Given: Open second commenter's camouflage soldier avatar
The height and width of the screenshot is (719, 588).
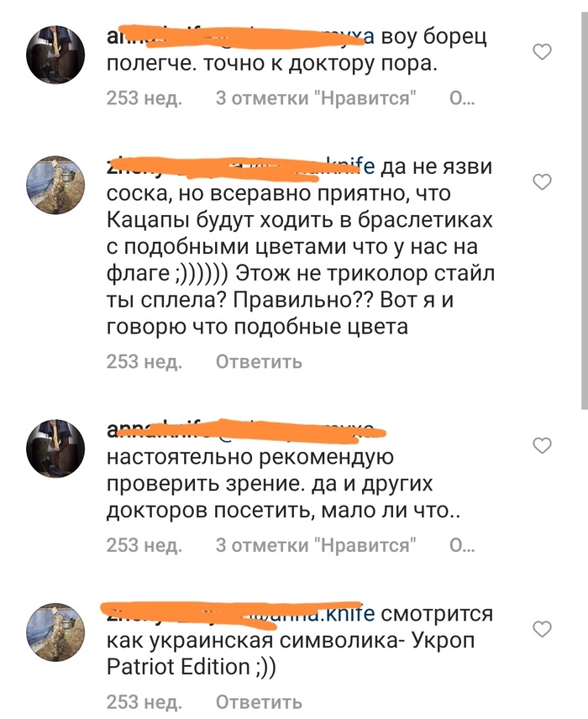Looking at the screenshot, I should [55, 186].
